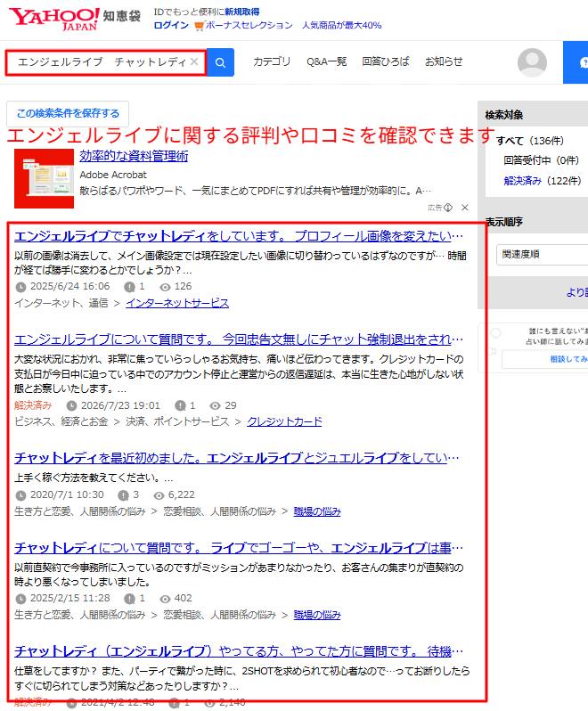Click the 新規取得 link
The width and height of the screenshot is (588, 711).
[242, 12]
